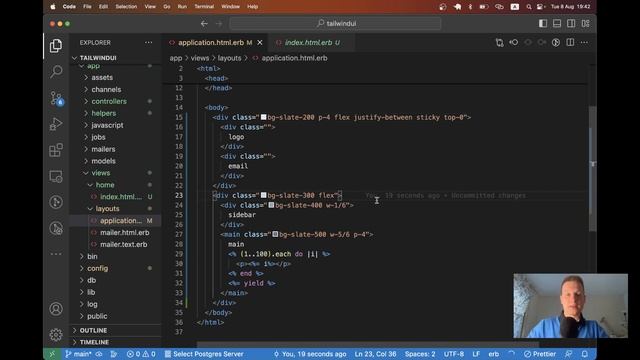The width and height of the screenshot is (640, 360).
Task: Toggle the secondary side bar layout icon
Action: (x=571, y=24)
